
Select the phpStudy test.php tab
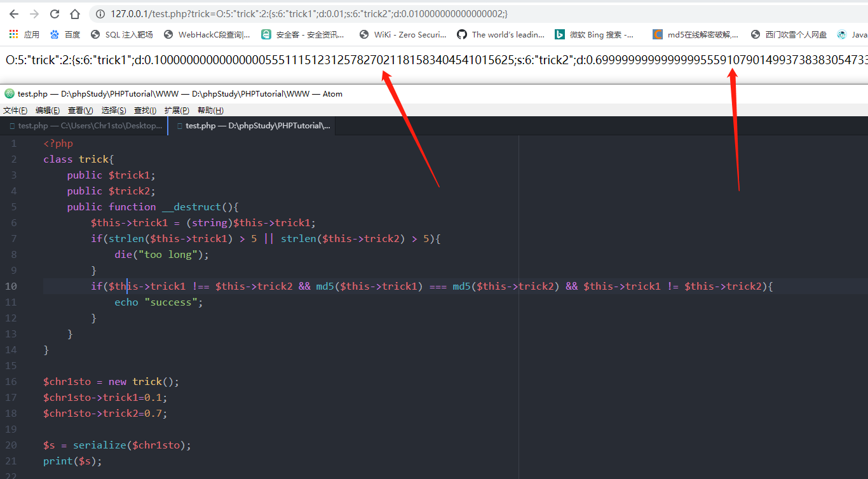tap(252, 126)
